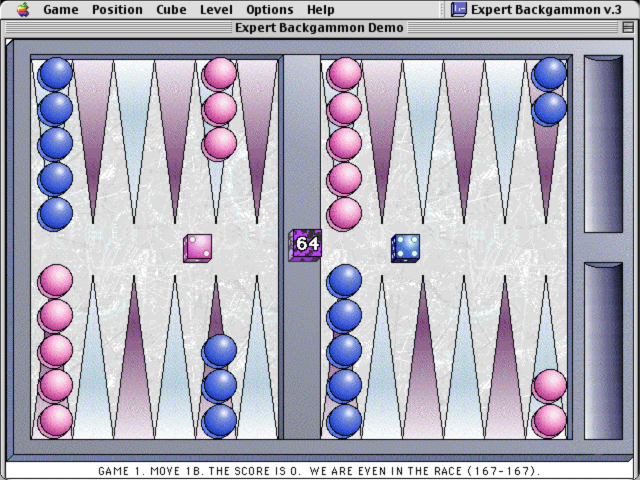Screen dimensions: 640x480
Task: Click the bottommost blue checker right of the bar
Action: [x=344, y=421]
